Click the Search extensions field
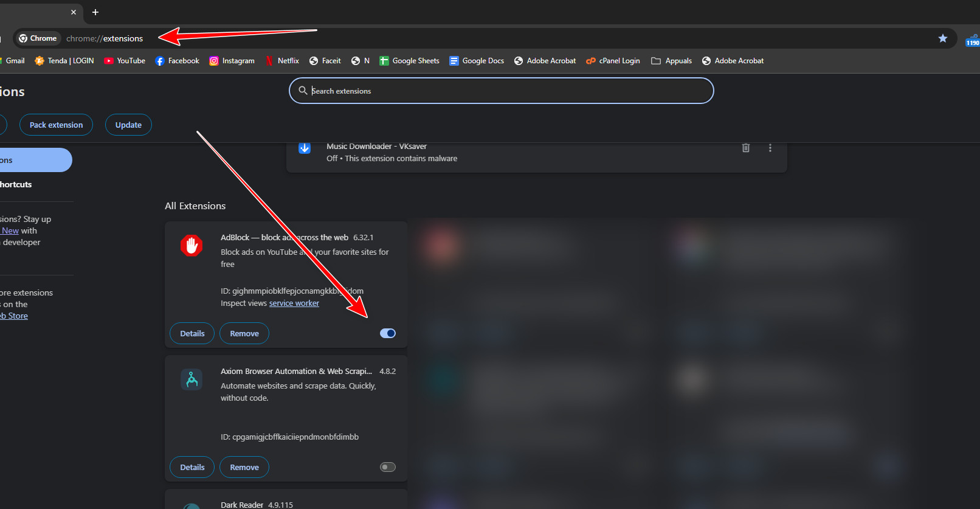 click(502, 91)
